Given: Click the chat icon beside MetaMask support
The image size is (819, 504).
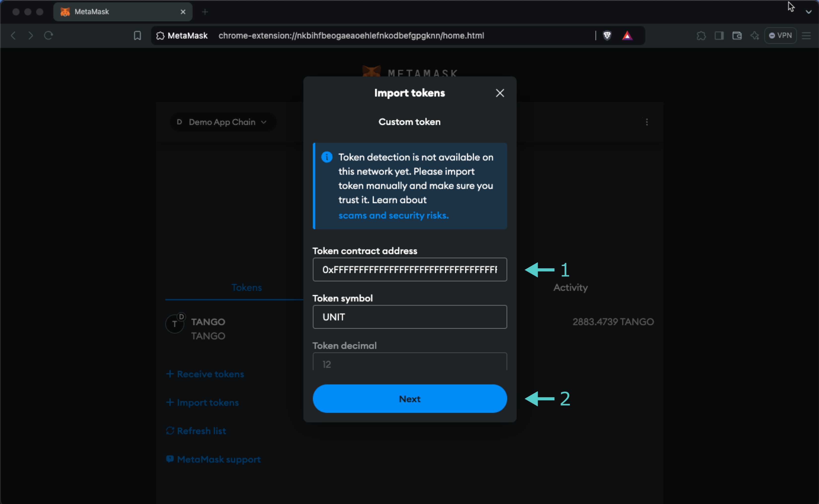Looking at the screenshot, I should click(x=170, y=459).
